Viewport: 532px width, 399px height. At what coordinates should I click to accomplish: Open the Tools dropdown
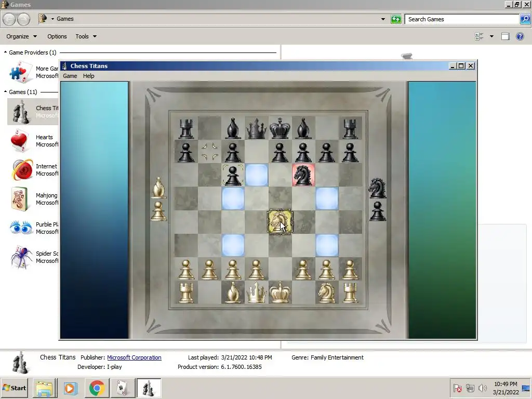click(86, 36)
